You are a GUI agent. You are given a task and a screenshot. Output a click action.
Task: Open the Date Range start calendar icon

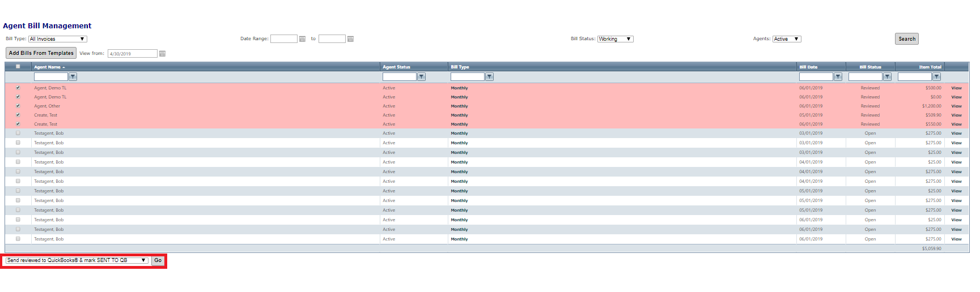pyautogui.click(x=302, y=39)
